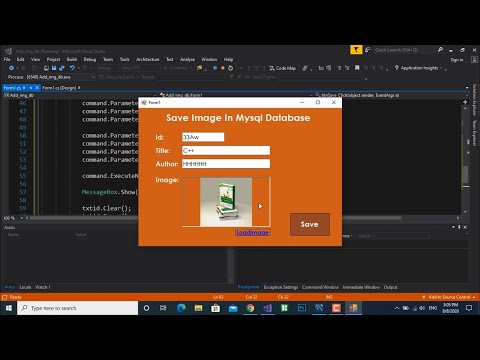
Task: Click the Title text field containing C++
Action: tap(226, 151)
